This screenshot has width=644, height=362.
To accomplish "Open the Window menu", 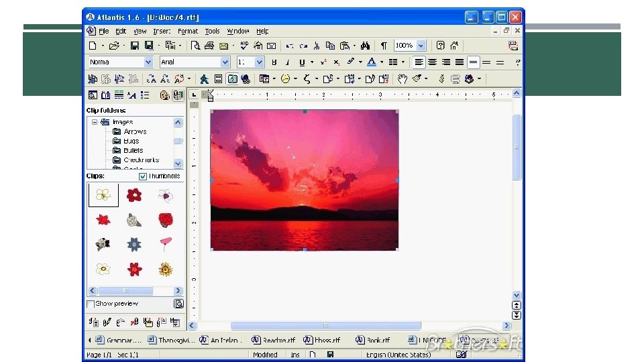I will [238, 32].
